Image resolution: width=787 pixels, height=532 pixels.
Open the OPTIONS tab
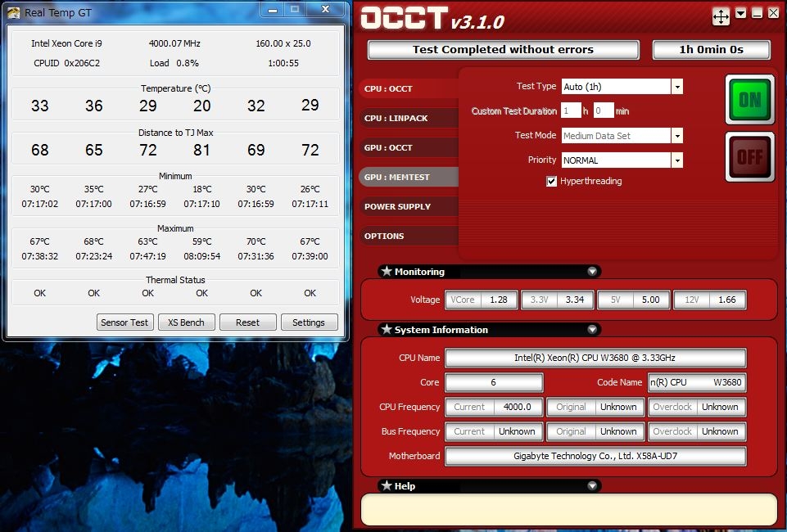[x=409, y=237]
